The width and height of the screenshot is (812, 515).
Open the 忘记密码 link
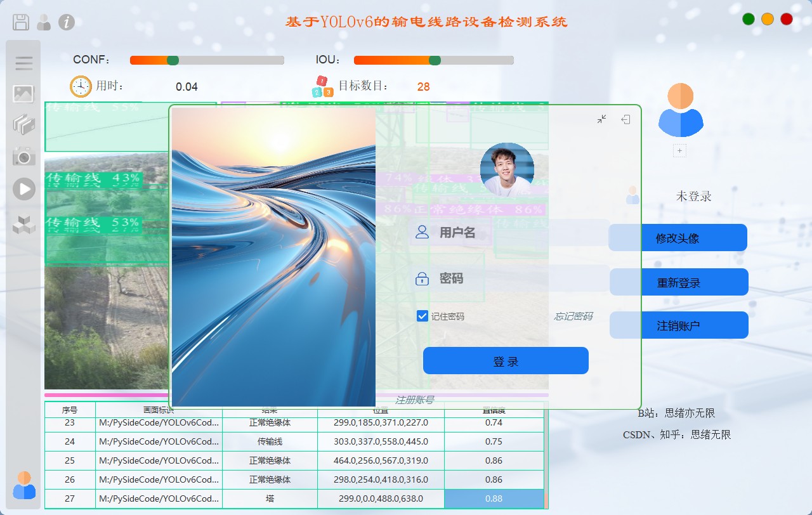pyautogui.click(x=573, y=316)
